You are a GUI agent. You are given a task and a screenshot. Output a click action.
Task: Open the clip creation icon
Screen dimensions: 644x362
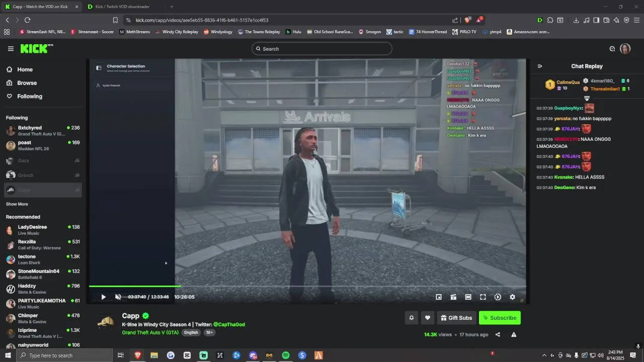tap(453, 297)
